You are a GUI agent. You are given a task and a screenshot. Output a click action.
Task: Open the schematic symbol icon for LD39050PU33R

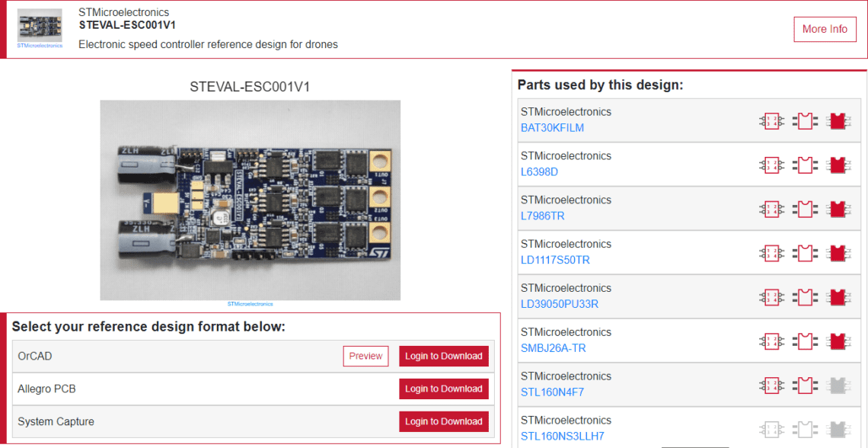[x=771, y=296]
